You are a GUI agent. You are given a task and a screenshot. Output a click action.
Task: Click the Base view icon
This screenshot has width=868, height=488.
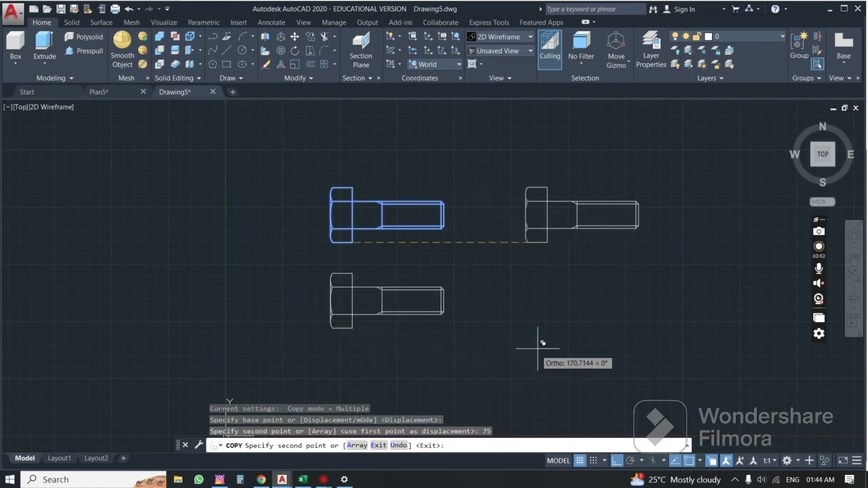coord(844,45)
